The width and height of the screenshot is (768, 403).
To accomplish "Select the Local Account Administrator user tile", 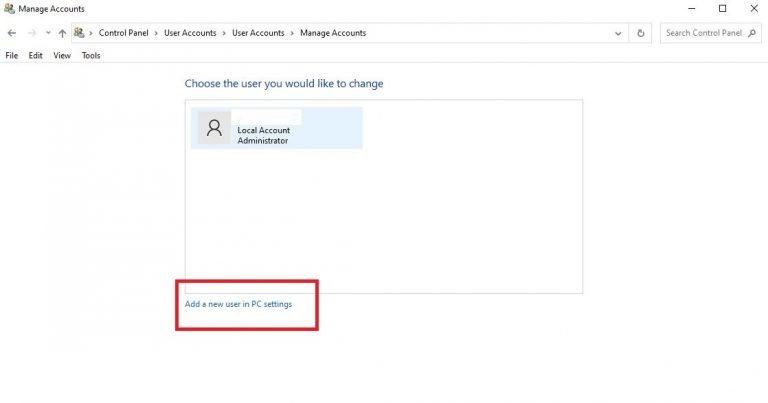I will [277, 129].
